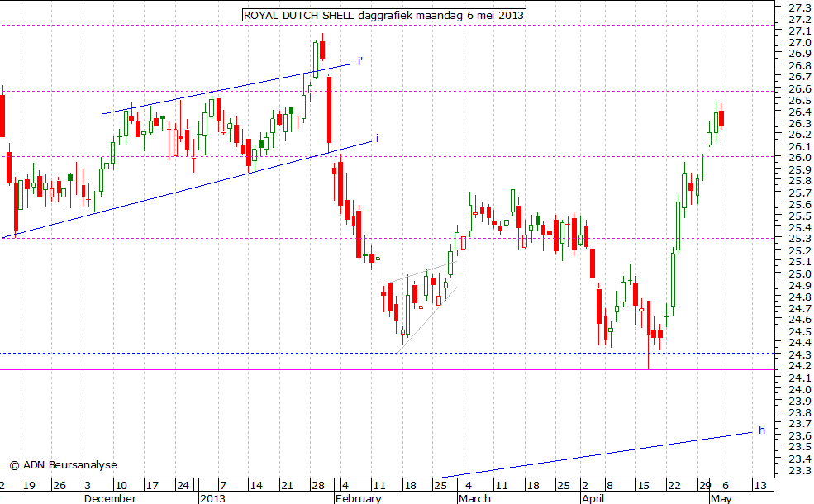Click the 28 date label on time axis
The height and width of the screenshot is (504, 814).
318,486
